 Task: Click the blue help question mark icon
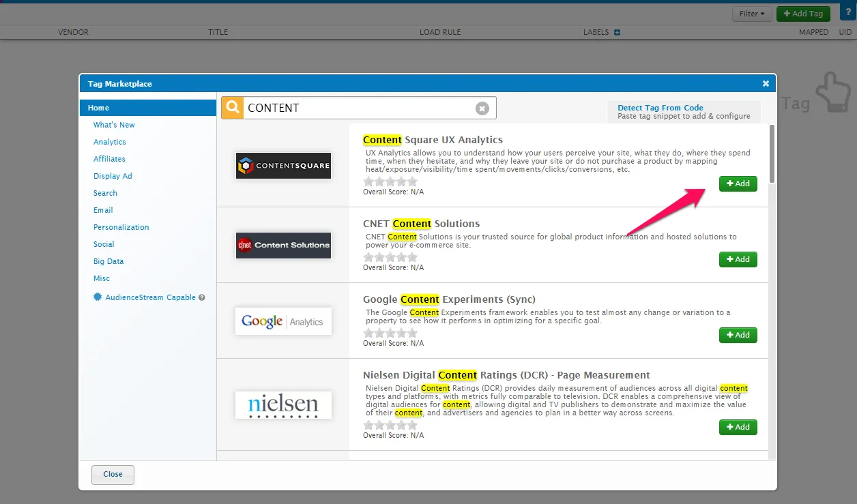click(x=849, y=13)
